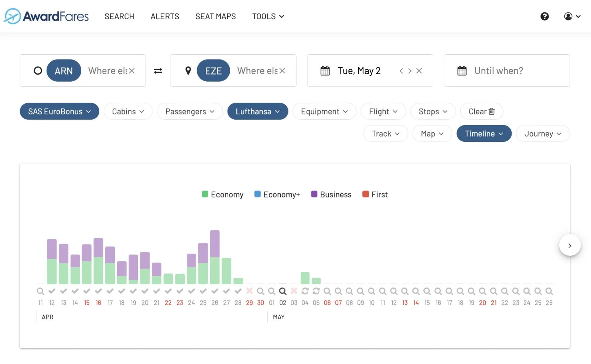Select the ARN airport chip
The width and height of the screenshot is (591, 364).
click(64, 71)
